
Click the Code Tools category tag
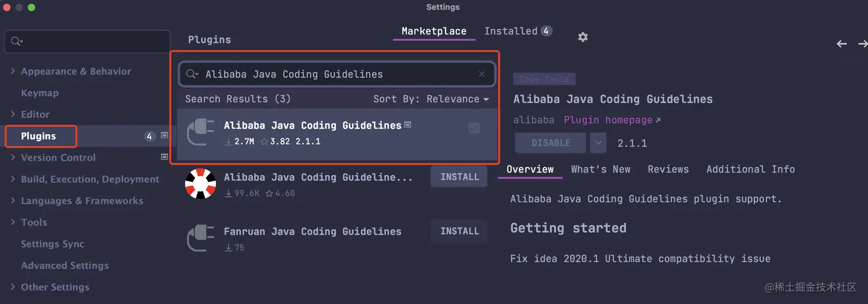tap(544, 79)
